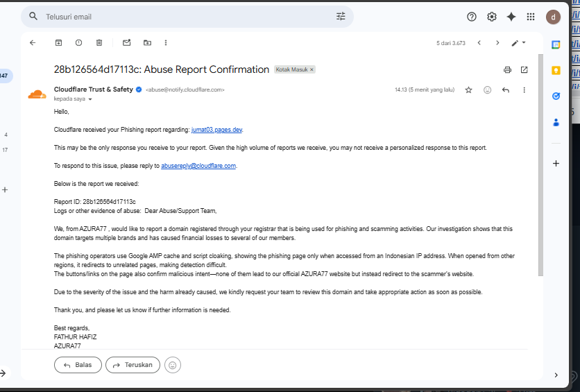This screenshot has width=580, height=392.
Task: Click the email body scrollbar
Action: point(540,164)
